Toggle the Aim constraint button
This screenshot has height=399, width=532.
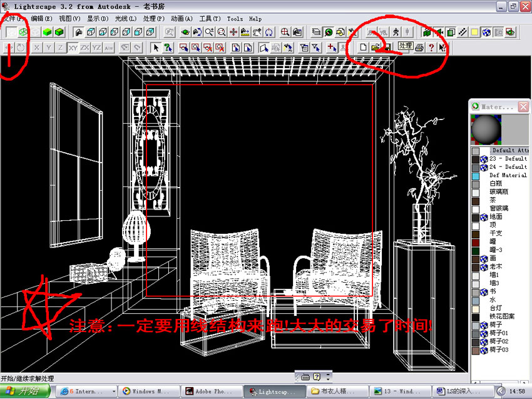pyautogui.click(x=108, y=48)
